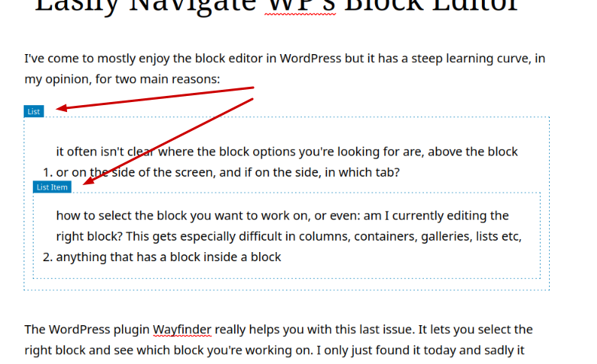Click after "in which tab?" in the list
The height and width of the screenshot is (364, 597).
tap(400, 173)
